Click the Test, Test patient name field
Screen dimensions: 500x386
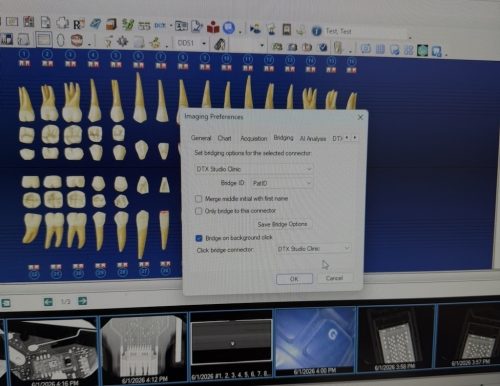[x=365, y=32]
